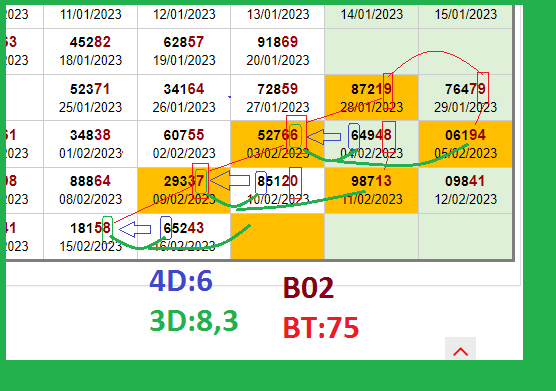The width and height of the screenshot is (556, 391).
Task: Click cell 91869 dated 20/01/2023
Action: point(278,51)
